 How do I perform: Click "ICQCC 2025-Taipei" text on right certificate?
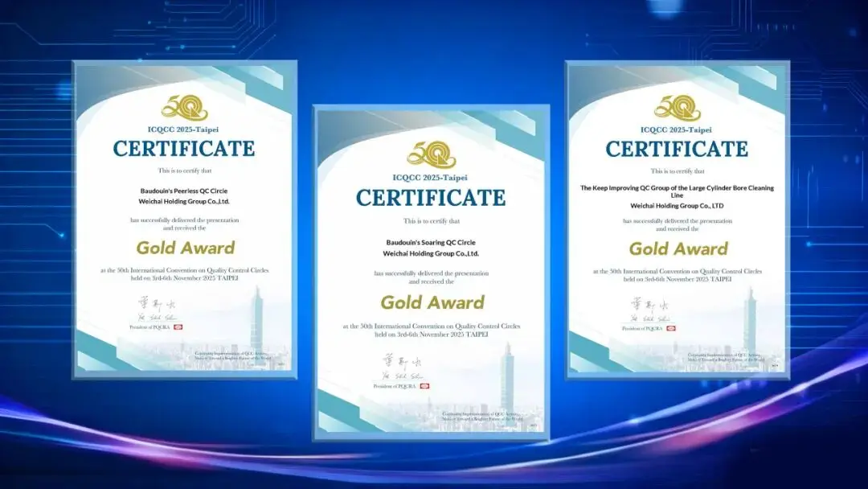pyautogui.click(x=676, y=129)
